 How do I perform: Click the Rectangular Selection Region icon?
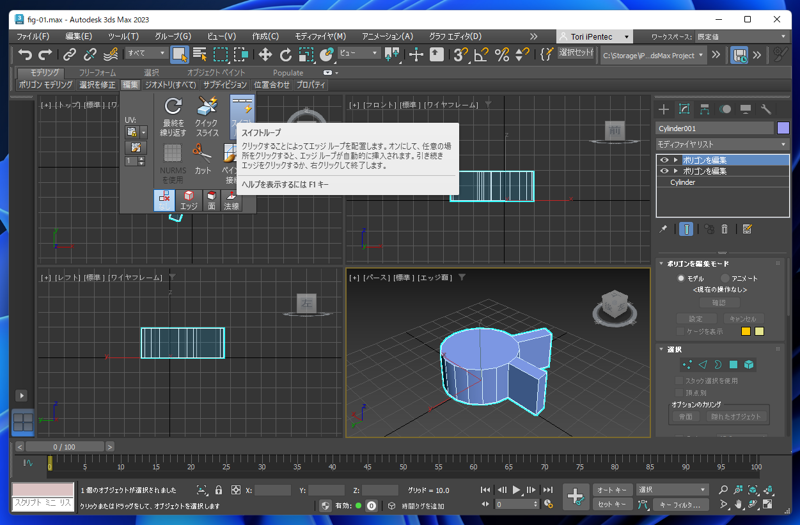[x=220, y=54]
